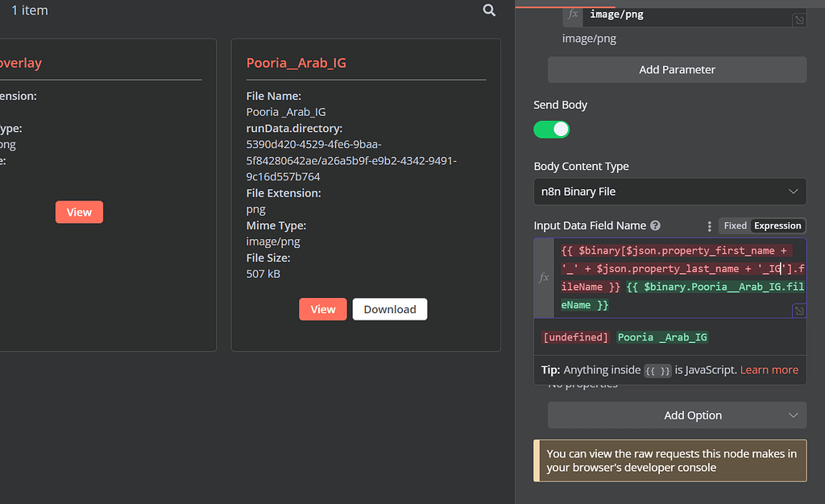Screen dimensions: 825x504
Task: Click the '1 item' count label
Action: [30, 10]
